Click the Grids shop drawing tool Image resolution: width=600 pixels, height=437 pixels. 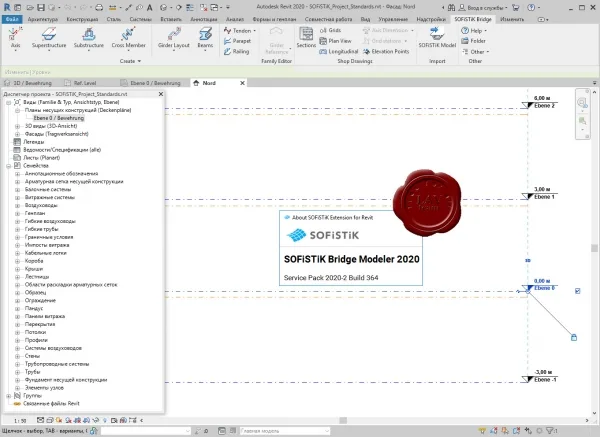pyautogui.click(x=330, y=30)
